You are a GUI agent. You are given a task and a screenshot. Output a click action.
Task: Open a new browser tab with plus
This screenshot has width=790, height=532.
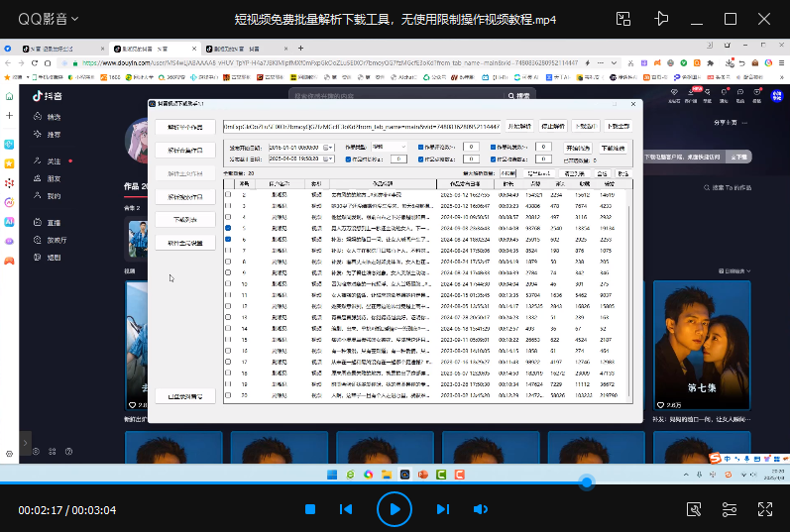click(300, 49)
